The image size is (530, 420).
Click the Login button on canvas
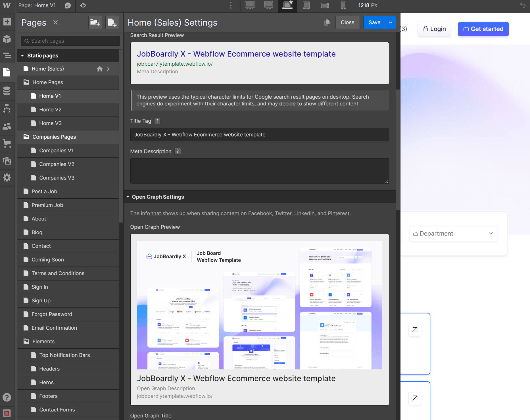tap(434, 29)
